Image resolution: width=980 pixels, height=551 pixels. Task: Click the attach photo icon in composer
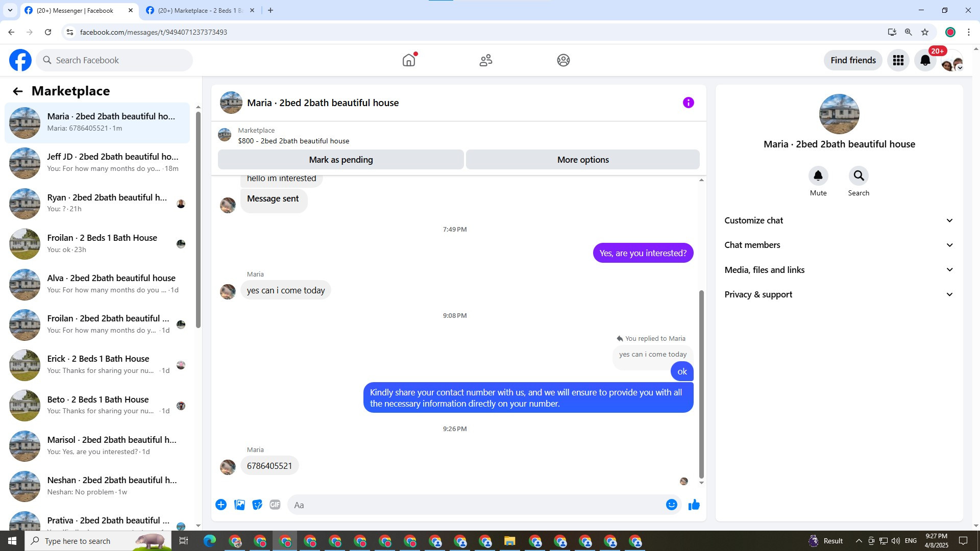pyautogui.click(x=239, y=505)
